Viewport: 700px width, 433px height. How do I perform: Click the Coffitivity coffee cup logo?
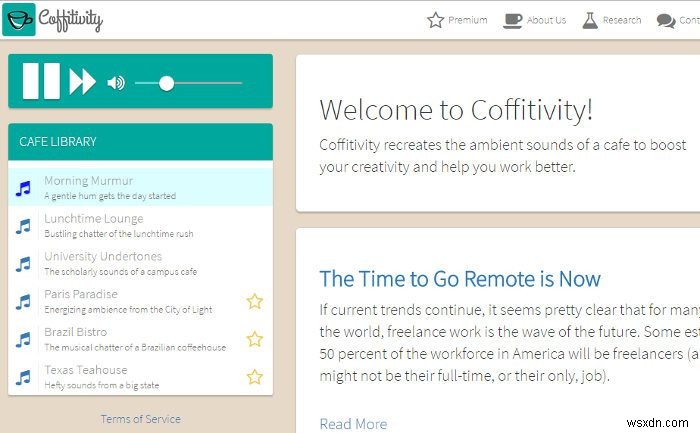coord(19,19)
